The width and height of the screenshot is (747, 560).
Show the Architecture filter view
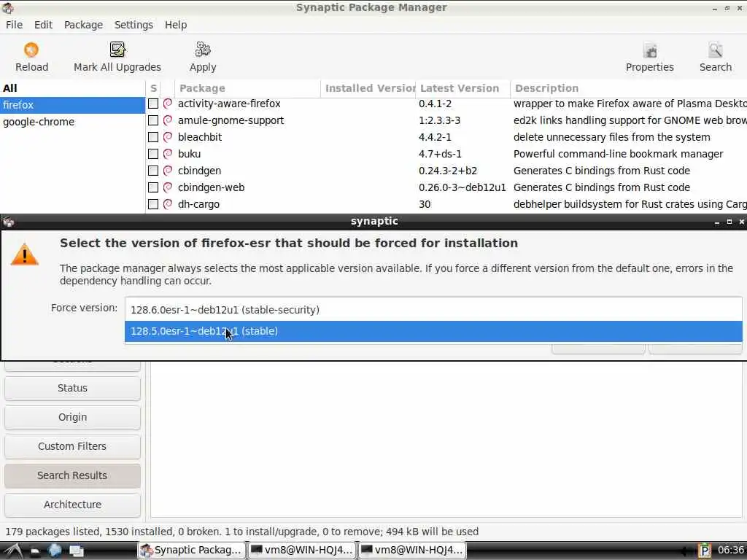coord(72,505)
